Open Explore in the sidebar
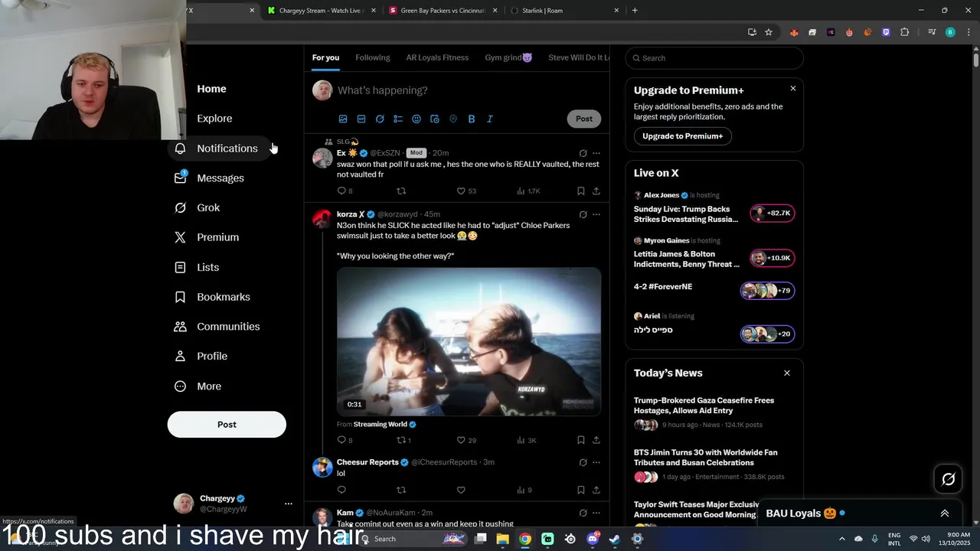The height and width of the screenshot is (551, 980). click(x=214, y=119)
